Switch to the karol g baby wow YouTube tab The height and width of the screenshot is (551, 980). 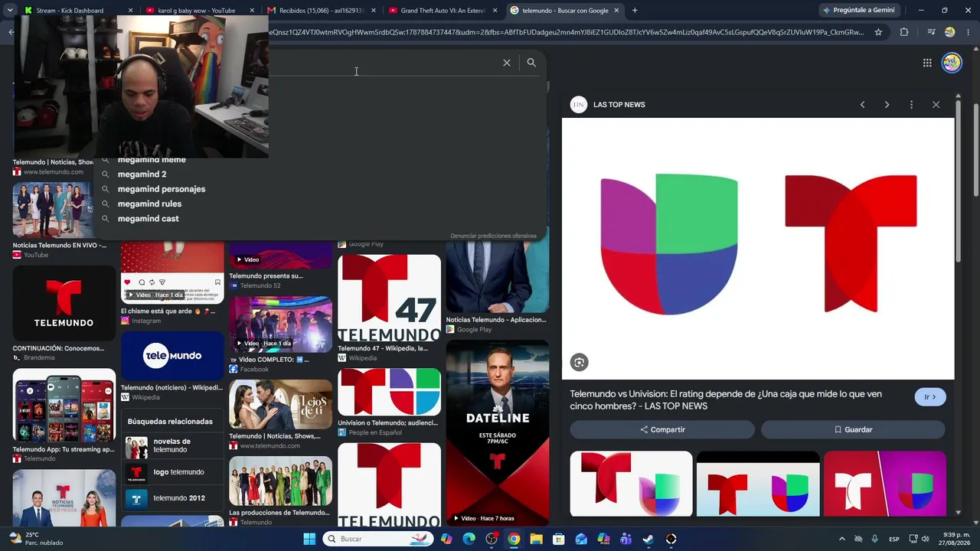point(201,11)
